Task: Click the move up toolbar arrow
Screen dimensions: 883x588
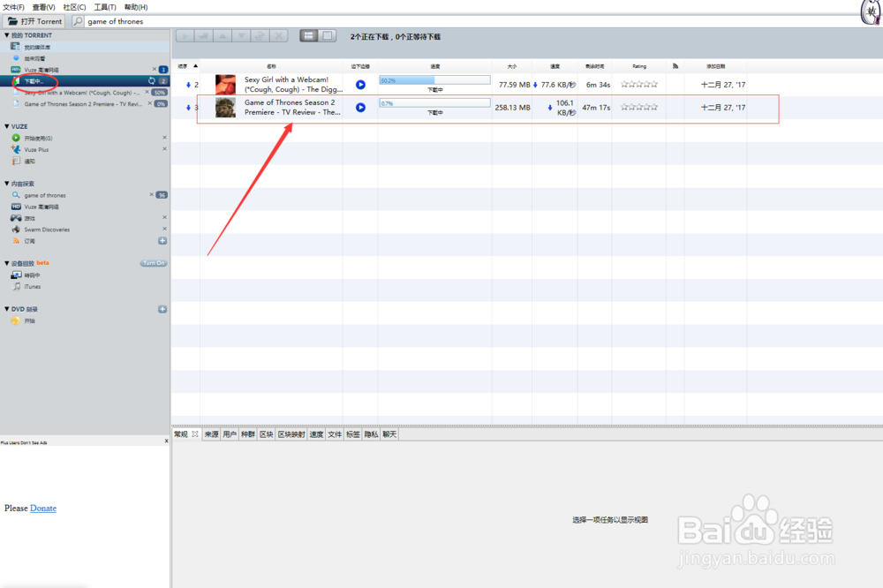Action: (x=223, y=36)
